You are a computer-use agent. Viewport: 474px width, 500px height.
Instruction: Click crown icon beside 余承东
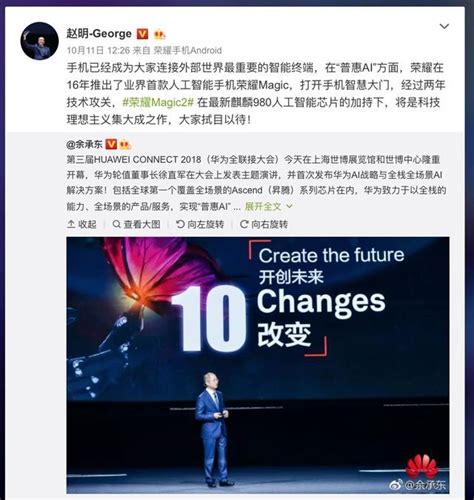coord(125,144)
